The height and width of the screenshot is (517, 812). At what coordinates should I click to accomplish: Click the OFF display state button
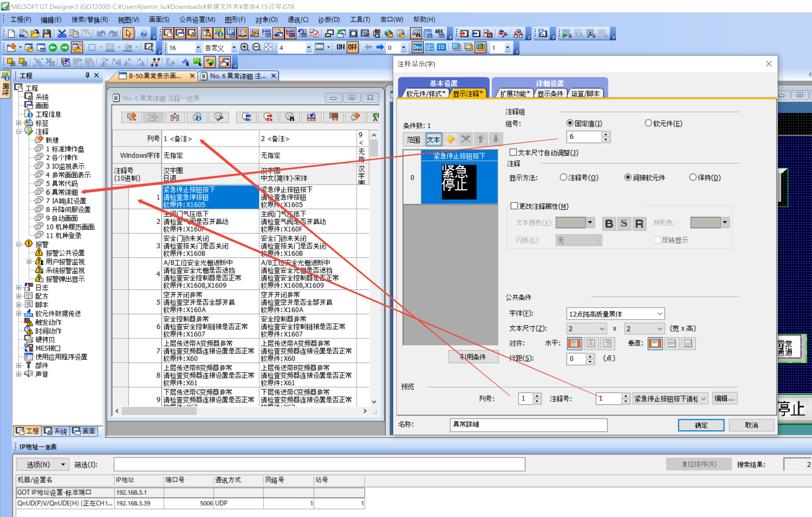coord(352,47)
